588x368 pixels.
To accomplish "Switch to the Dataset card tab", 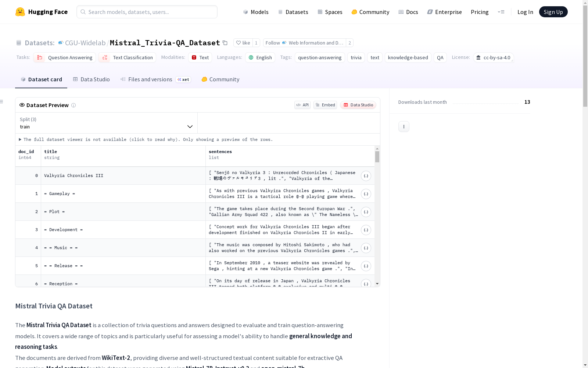I will pyautogui.click(x=41, y=79).
